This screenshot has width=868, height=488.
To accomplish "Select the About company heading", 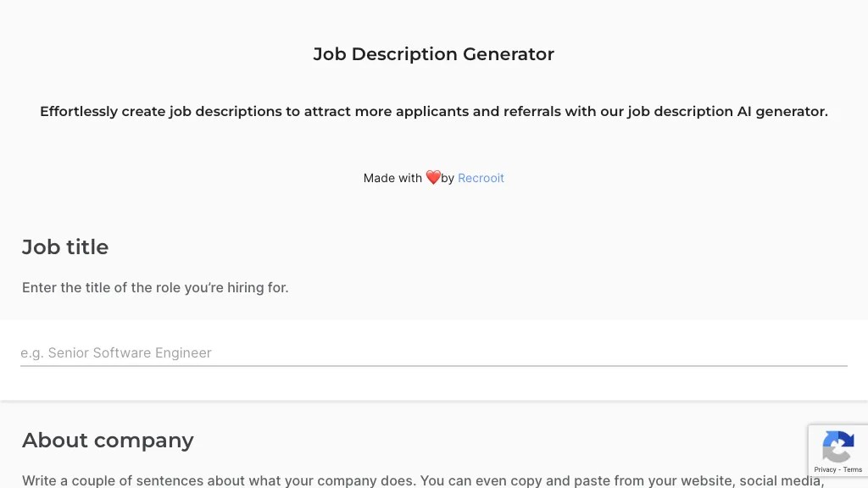I will 108,440.
